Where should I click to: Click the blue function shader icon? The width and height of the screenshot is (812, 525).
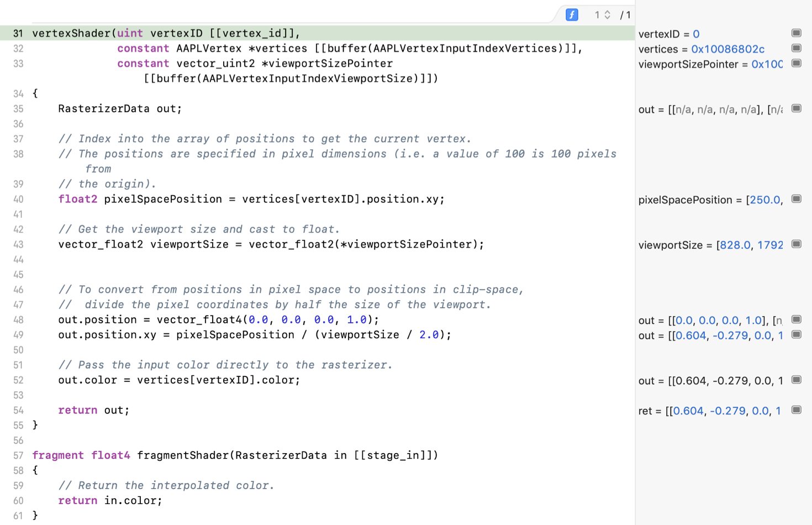(572, 15)
